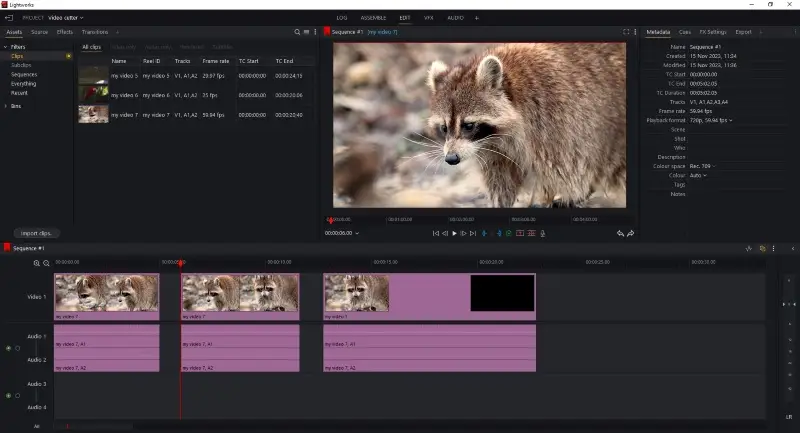
Task: Open the Transitions tab
Action: click(95, 32)
